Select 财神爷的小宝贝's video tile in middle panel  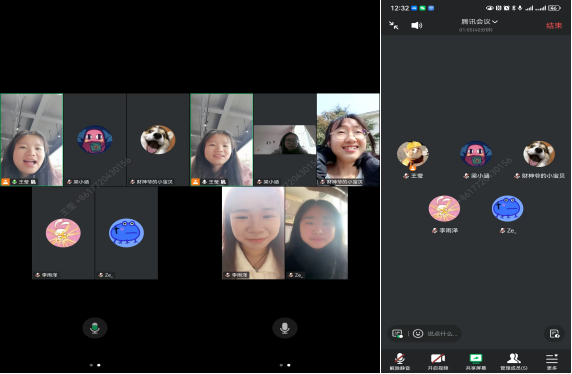(x=348, y=140)
